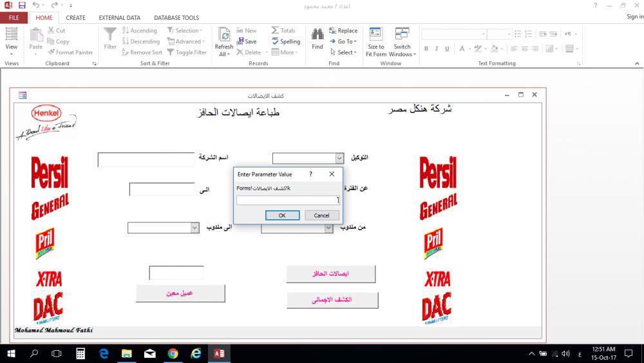Click Cancel in Enter Parameter Value dialog
The image size is (644, 363).
point(321,215)
